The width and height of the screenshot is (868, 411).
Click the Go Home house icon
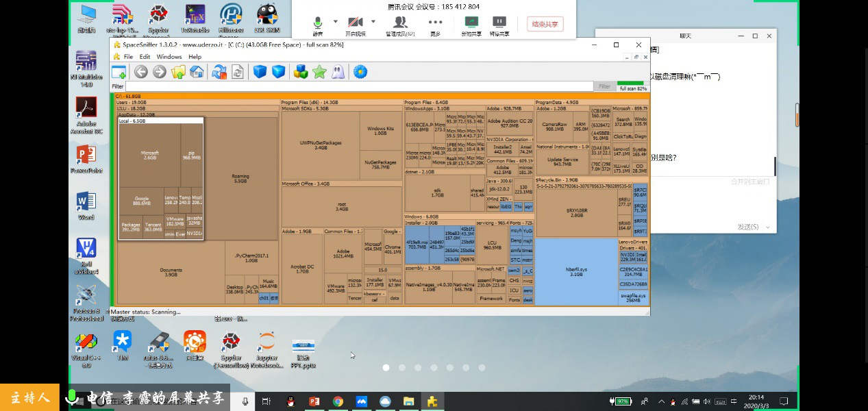point(197,72)
